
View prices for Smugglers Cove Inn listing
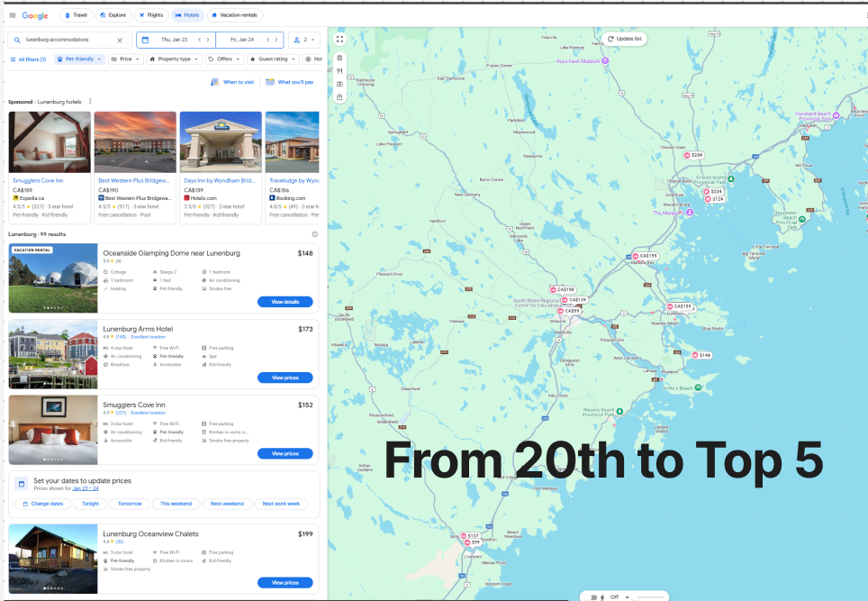pos(285,453)
